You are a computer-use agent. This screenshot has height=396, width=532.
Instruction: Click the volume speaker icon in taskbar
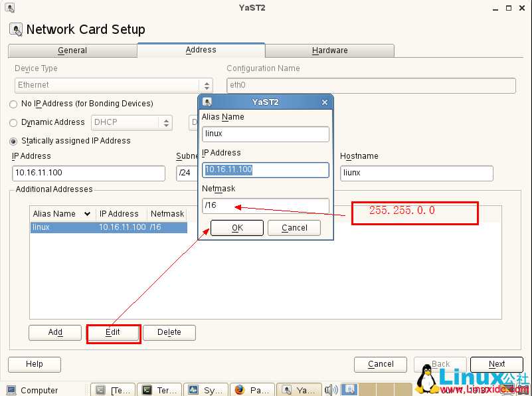tap(331, 390)
